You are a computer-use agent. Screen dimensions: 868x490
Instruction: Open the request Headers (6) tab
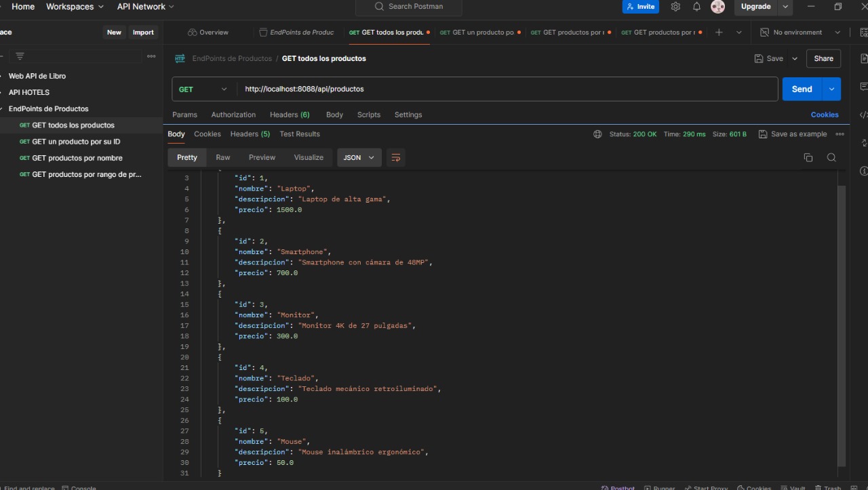(x=290, y=115)
